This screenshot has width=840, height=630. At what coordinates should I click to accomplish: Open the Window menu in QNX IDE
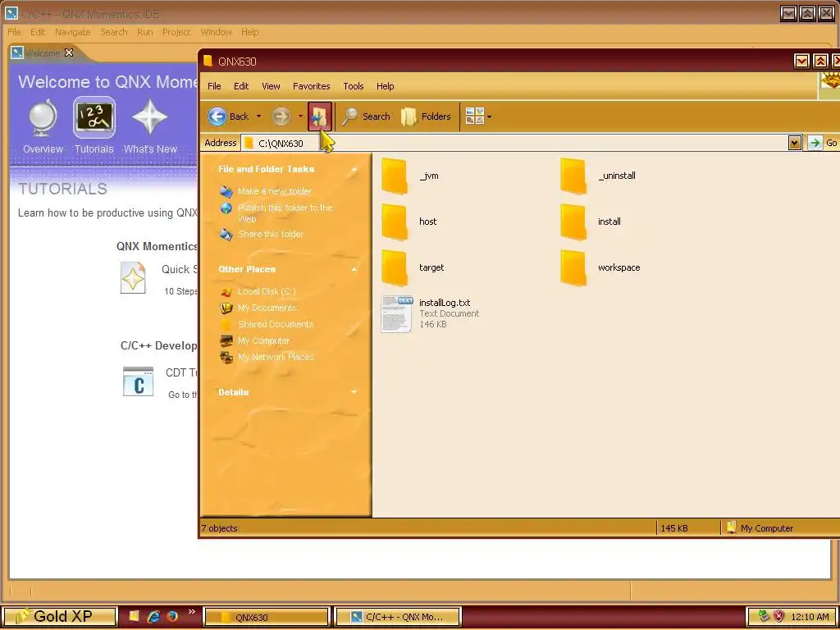click(x=216, y=32)
